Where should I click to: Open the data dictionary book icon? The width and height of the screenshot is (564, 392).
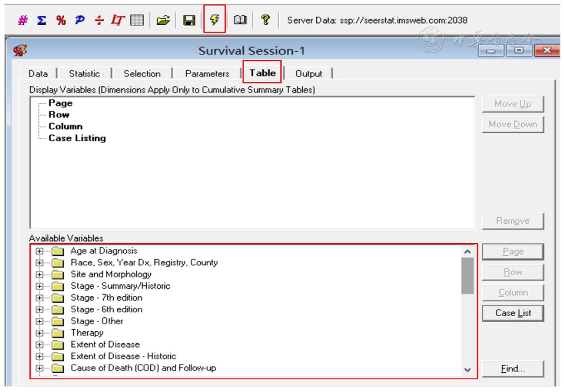(240, 20)
